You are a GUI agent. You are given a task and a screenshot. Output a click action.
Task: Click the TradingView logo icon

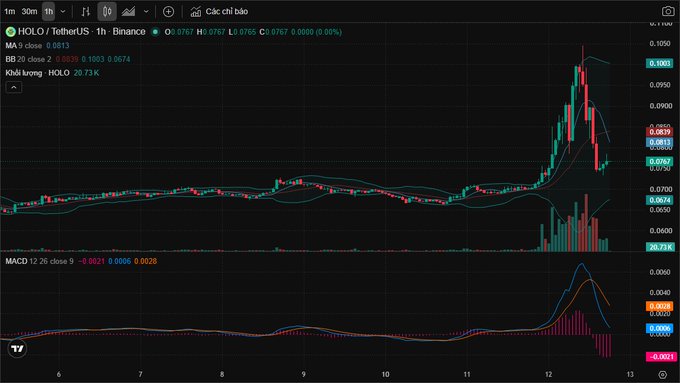17,349
